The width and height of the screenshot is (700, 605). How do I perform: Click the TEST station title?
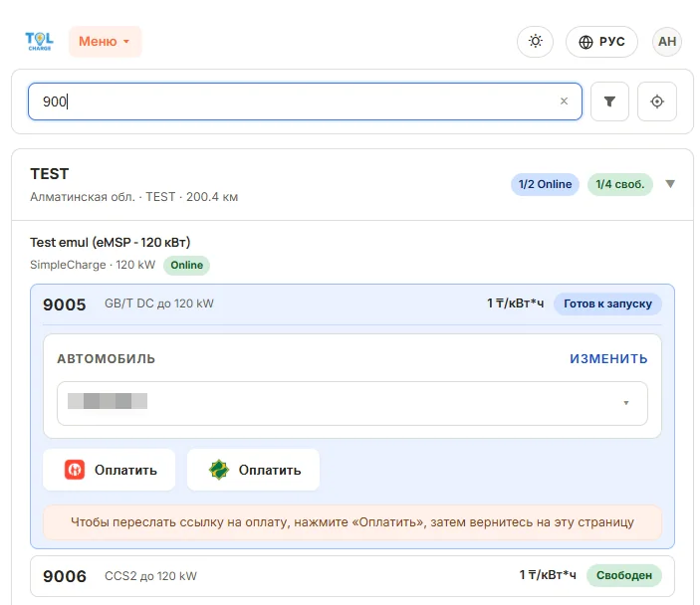tap(50, 173)
